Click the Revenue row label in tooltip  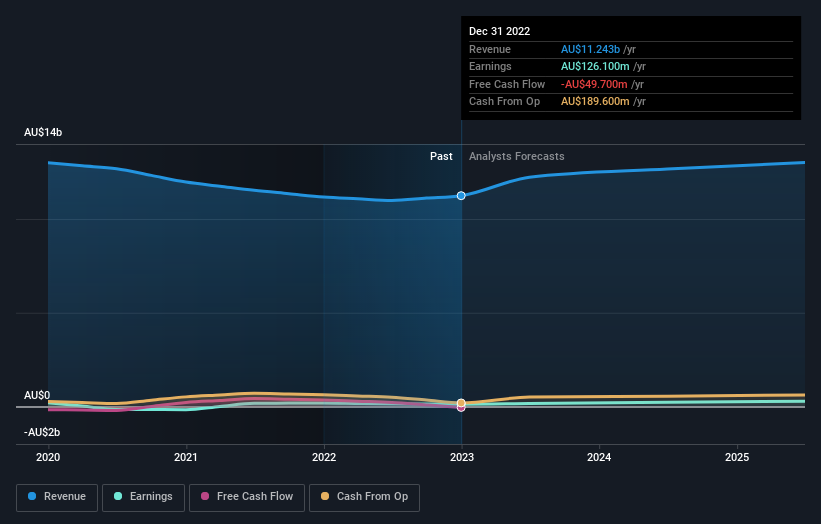[490, 49]
